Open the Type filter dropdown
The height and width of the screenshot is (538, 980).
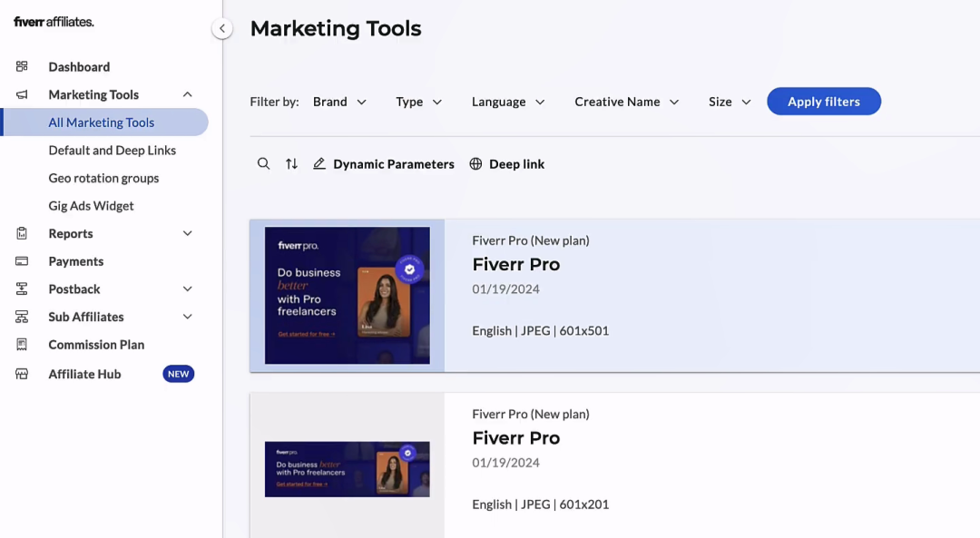[418, 102]
